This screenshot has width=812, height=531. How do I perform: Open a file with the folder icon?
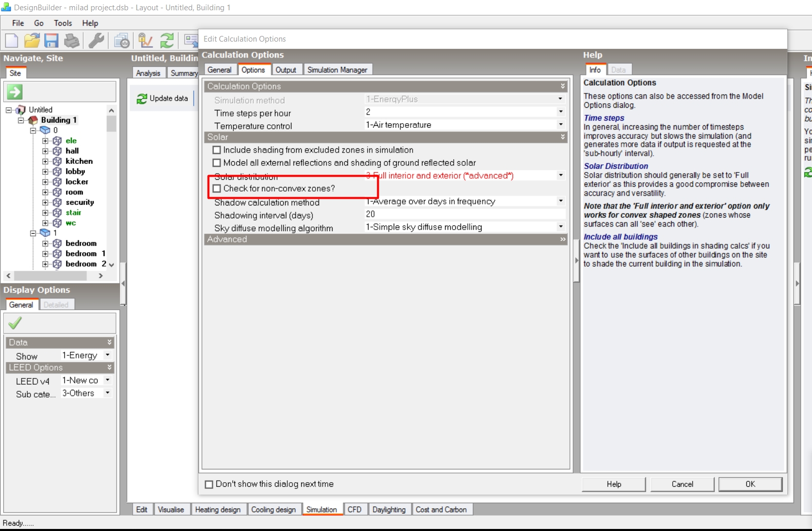tap(32, 41)
